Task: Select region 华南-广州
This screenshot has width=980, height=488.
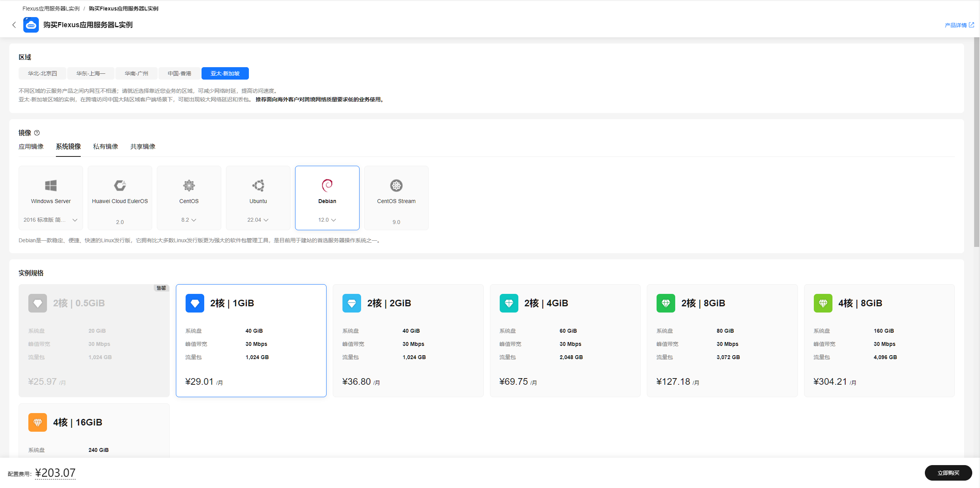Action: (136, 73)
